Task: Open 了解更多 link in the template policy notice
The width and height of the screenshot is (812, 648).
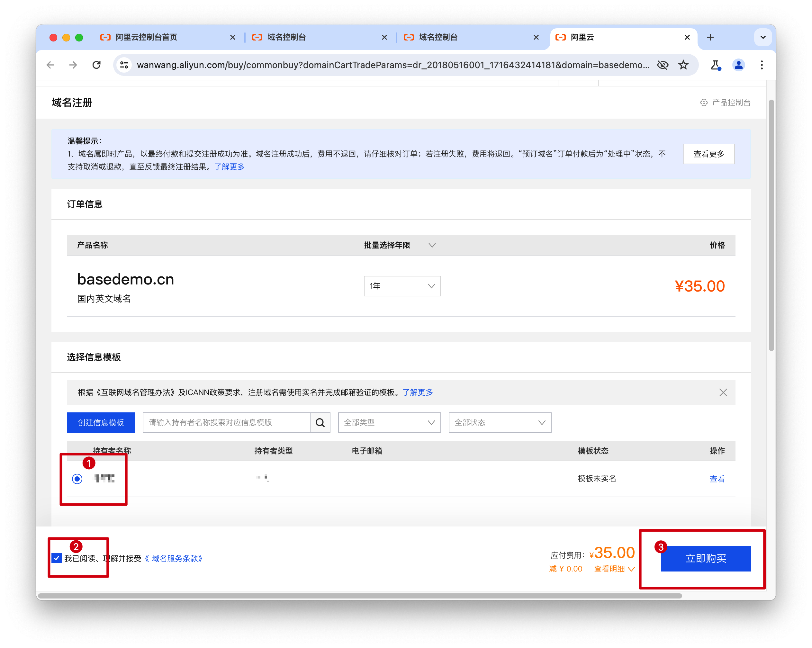Action: tap(418, 392)
